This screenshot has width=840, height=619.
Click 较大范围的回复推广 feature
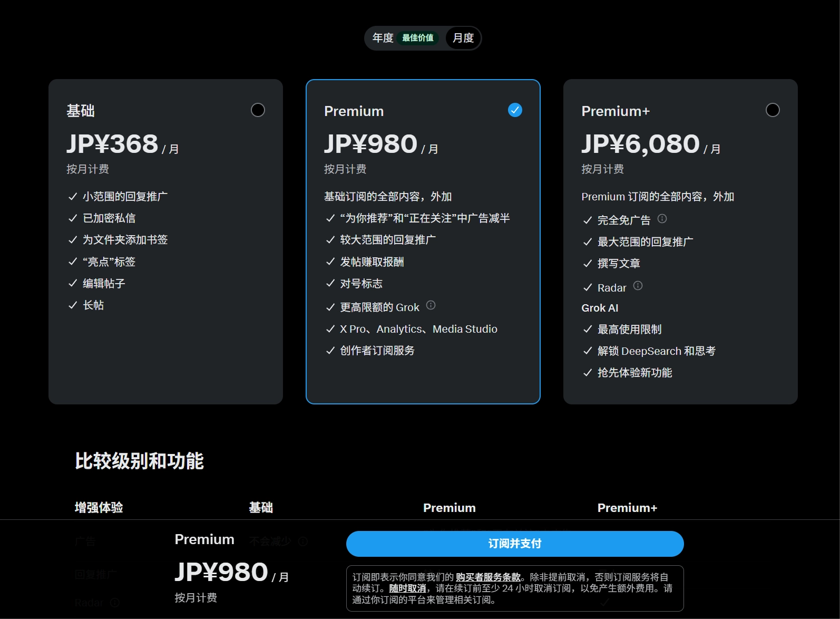pyautogui.click(x=388, y=240)
